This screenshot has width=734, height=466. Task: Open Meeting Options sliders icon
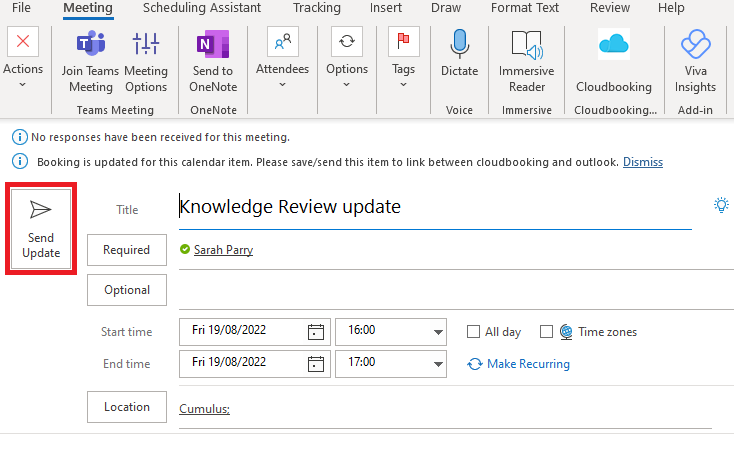coord(146,44)
